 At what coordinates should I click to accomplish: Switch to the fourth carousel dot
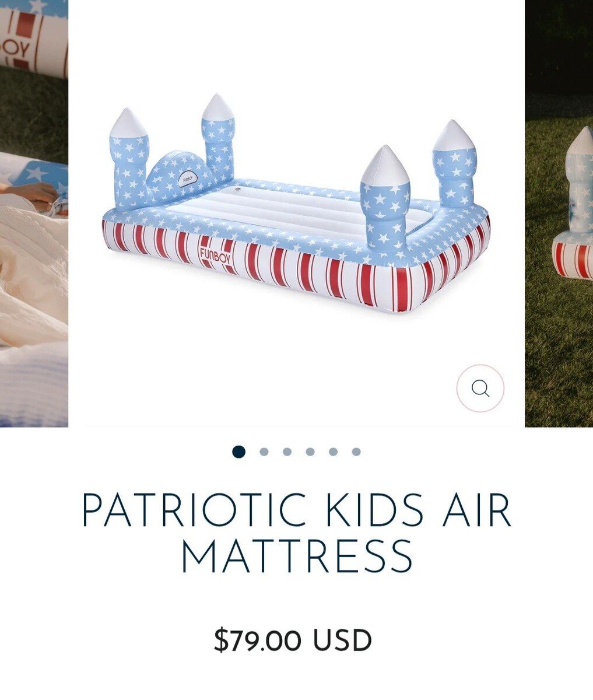click(310, 452)
